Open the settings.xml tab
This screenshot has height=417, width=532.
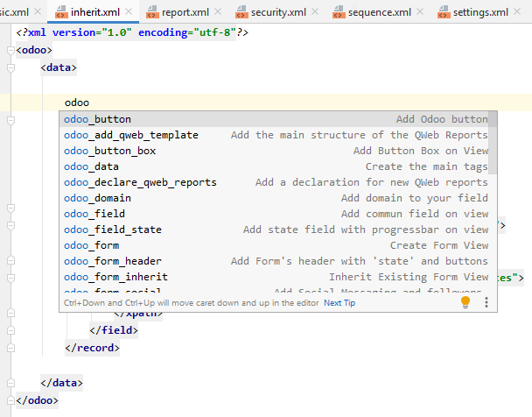point(480,12)
